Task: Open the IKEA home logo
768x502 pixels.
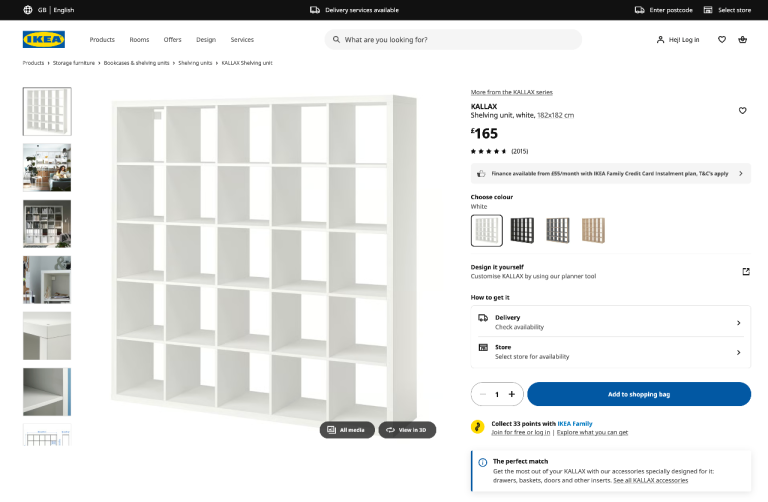Action: [x=44, y=39]
